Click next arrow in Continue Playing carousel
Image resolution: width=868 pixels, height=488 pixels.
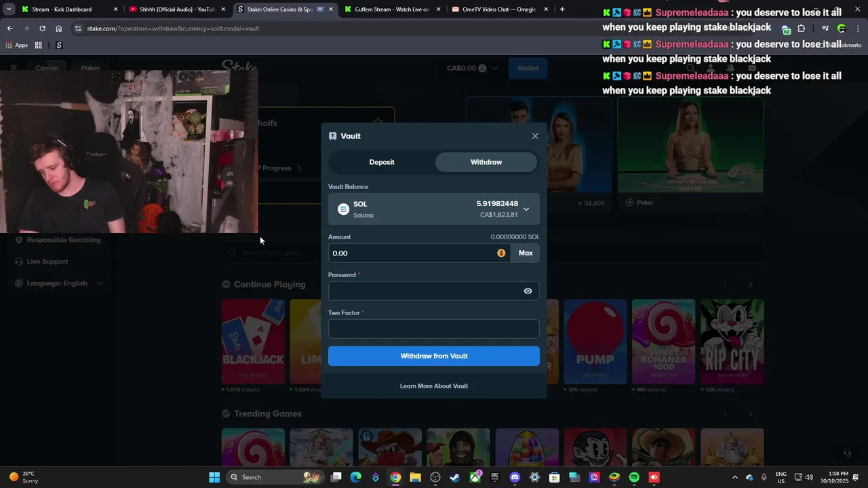coord(751,285)
